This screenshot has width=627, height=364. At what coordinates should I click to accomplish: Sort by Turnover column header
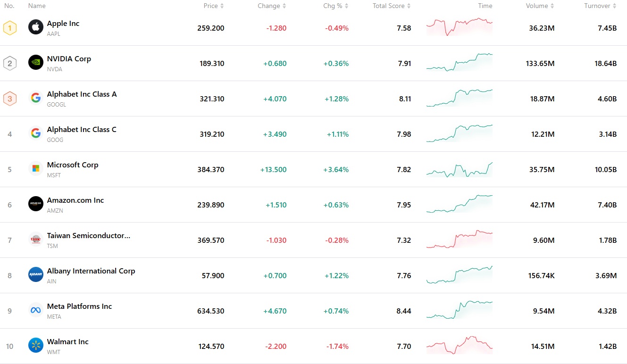[600, 6]
